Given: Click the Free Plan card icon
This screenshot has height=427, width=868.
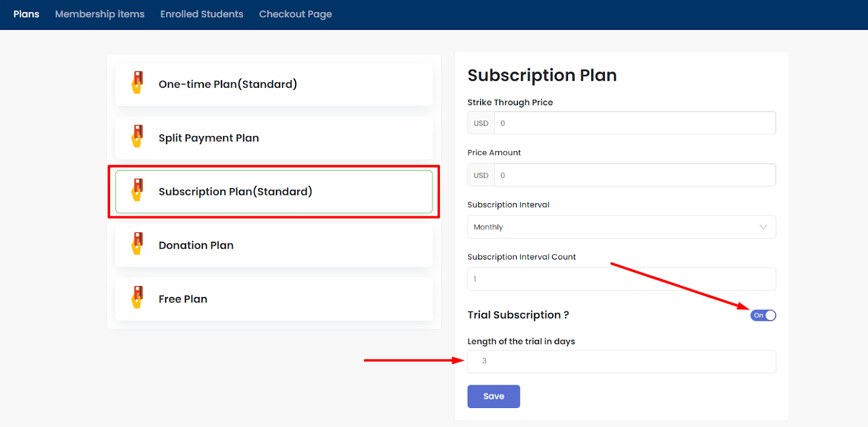Looking at the screenshot, I should 138,297.
